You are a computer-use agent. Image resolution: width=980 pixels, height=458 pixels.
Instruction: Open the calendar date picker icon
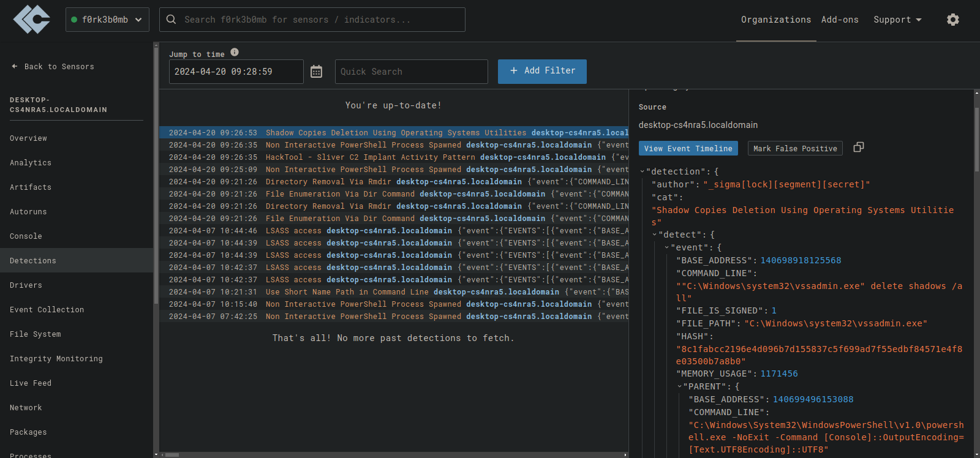coord(316,72)
